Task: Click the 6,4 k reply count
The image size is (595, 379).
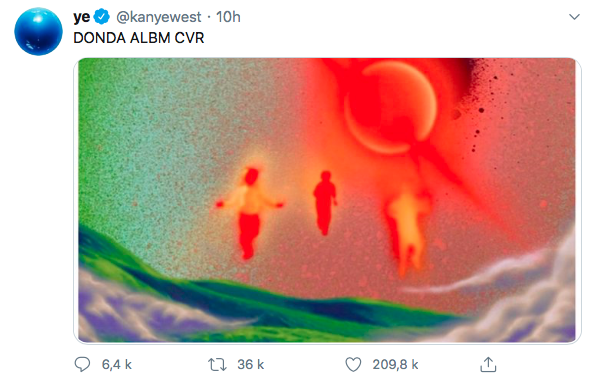Action: (116, 365)
